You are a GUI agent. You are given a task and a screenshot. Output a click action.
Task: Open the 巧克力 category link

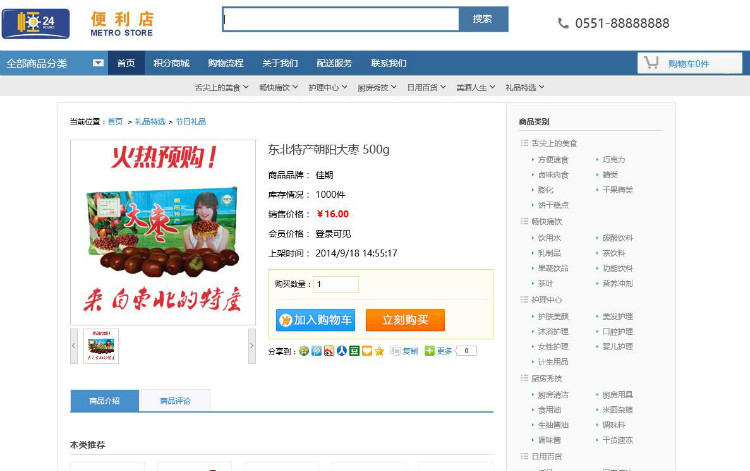click(614, 159)
